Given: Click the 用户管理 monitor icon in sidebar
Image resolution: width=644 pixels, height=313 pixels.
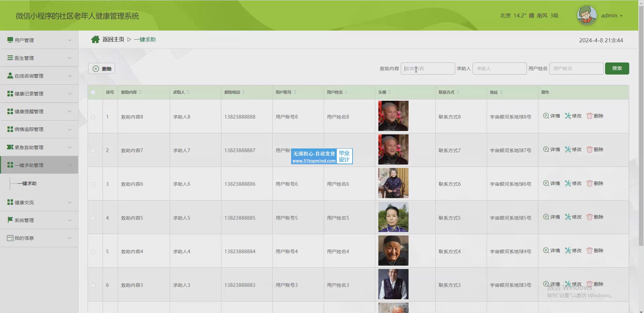Looking at the screenshot, I should tap(10, 40).
